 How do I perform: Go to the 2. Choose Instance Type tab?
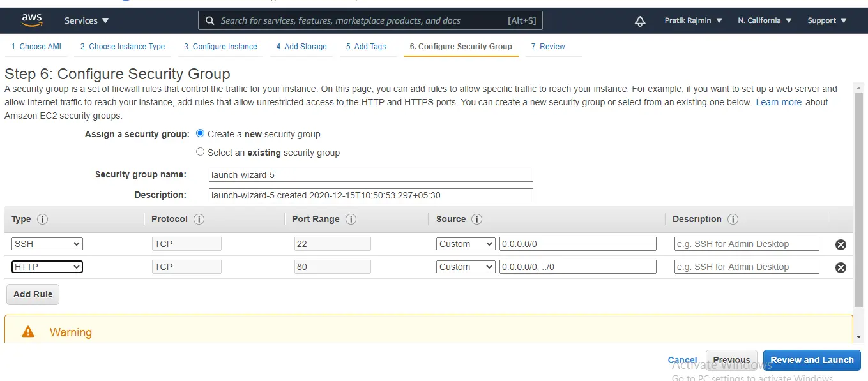(x=123, y=47)
